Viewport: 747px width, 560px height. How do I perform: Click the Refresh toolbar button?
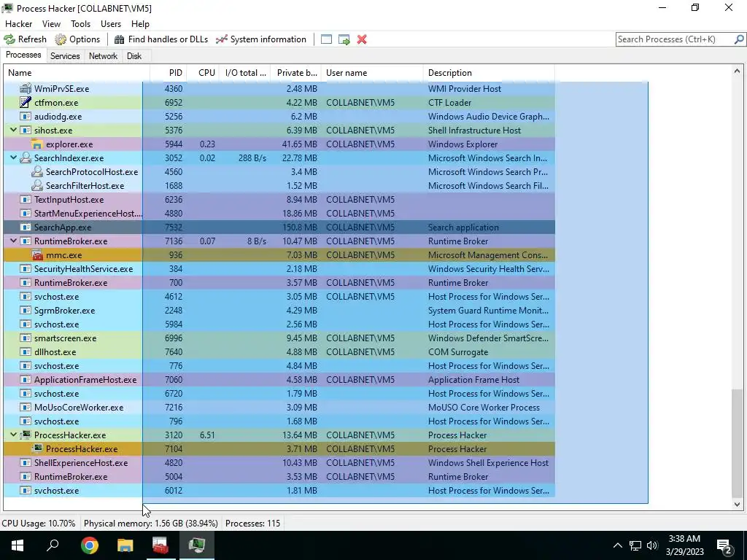(x=26, y=39)
